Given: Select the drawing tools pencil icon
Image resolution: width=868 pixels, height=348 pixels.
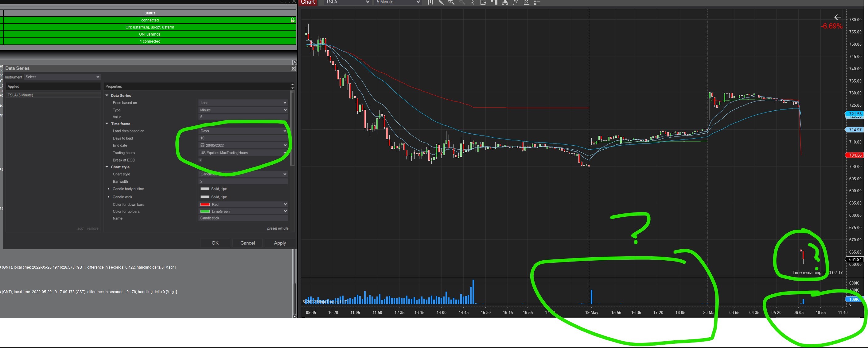Looking at the screenshot, I should [441, 2].
